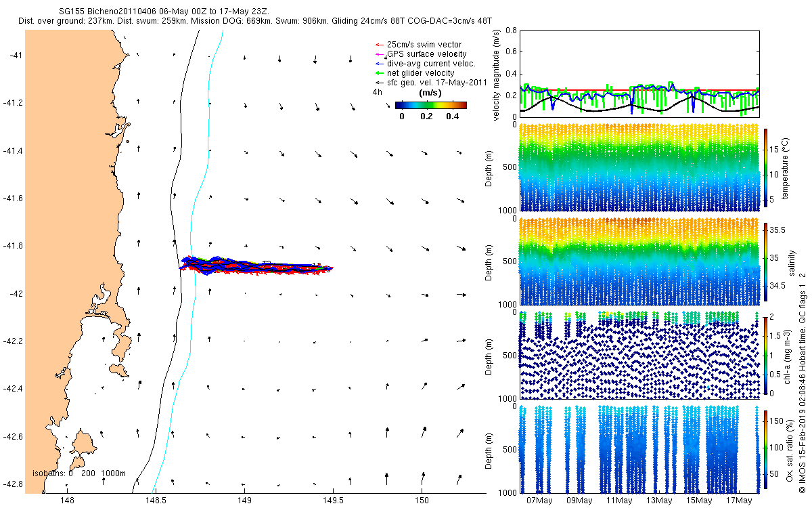Click the salinity vertical colorbar
The height and width of the screenshot is (508, 812).
(x=765, y=261)
